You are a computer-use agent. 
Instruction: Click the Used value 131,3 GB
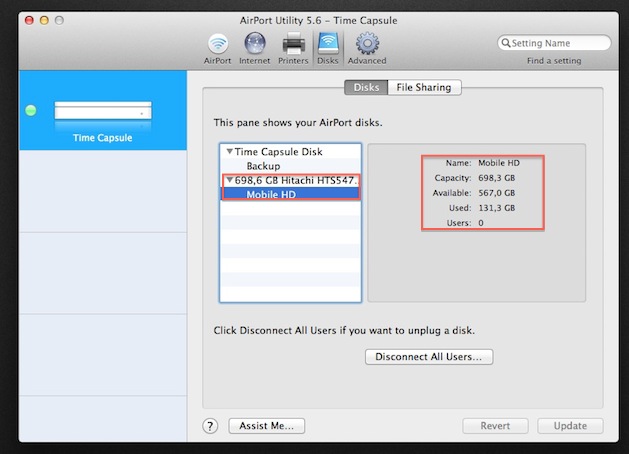tap(497, 208)
